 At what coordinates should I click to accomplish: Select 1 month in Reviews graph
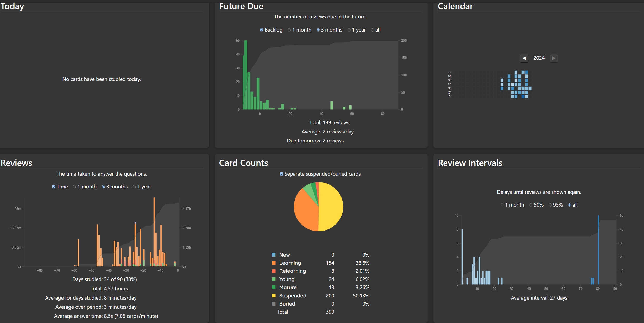pyautogui.click(x=74, y=187)
